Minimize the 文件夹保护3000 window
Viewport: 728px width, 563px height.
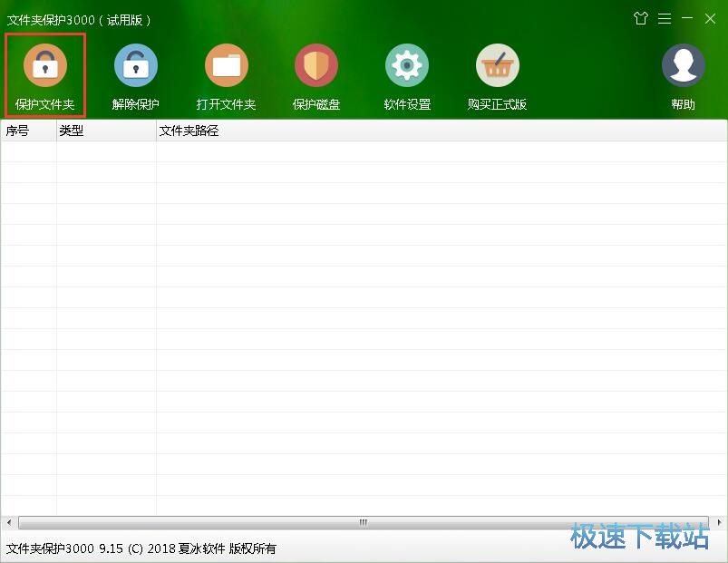pos(687,18)
